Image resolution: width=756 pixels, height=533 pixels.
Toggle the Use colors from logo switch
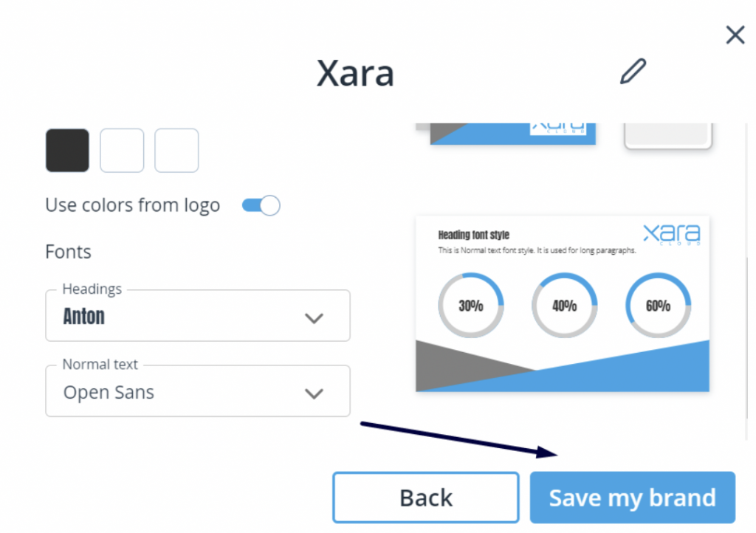pyautogui.click(x=261, y=205)
